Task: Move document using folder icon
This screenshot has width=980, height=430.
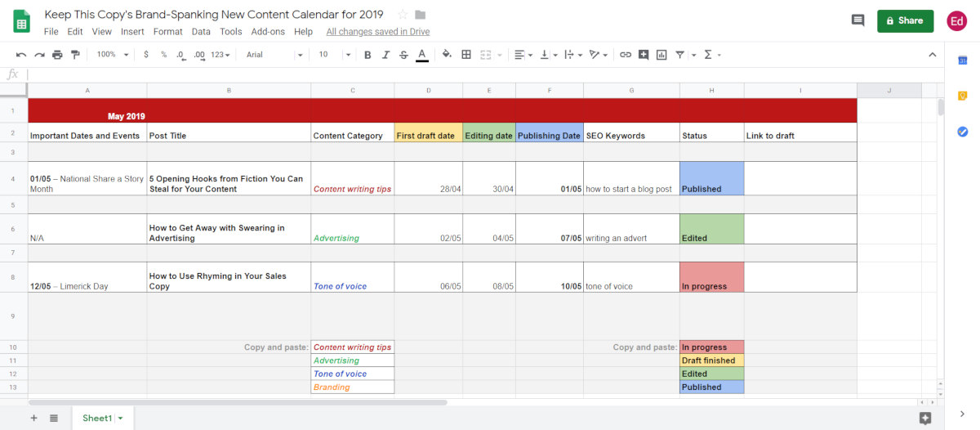Action: pos(421,15)
